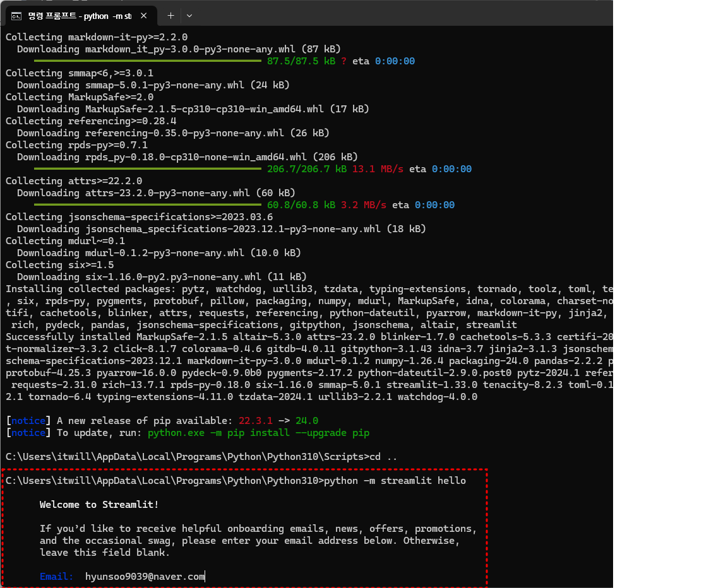Click 'Collecting attrs>=22.2.0' line
The width and height of the screenshot is (704, 588).
pyautogui.click(x=74, y=181)
